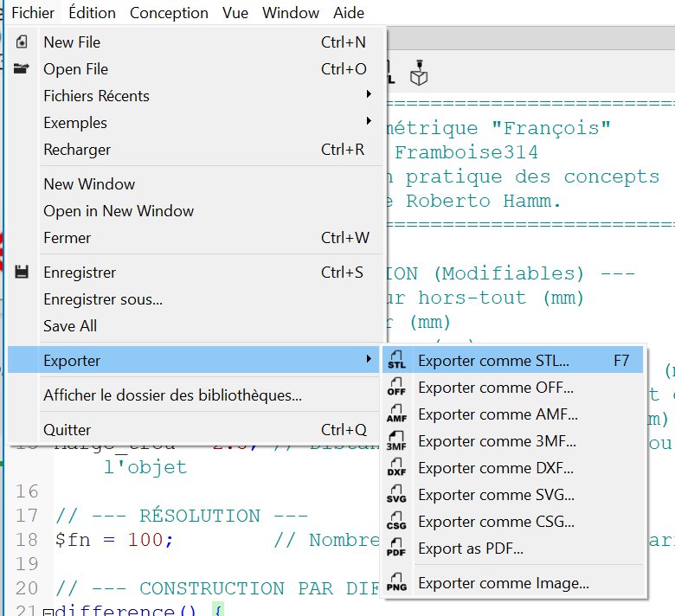675x616 pixels.
Task: Select Exporter comme CSG entry
Action: pyautogui.click(x=495, y=522)
